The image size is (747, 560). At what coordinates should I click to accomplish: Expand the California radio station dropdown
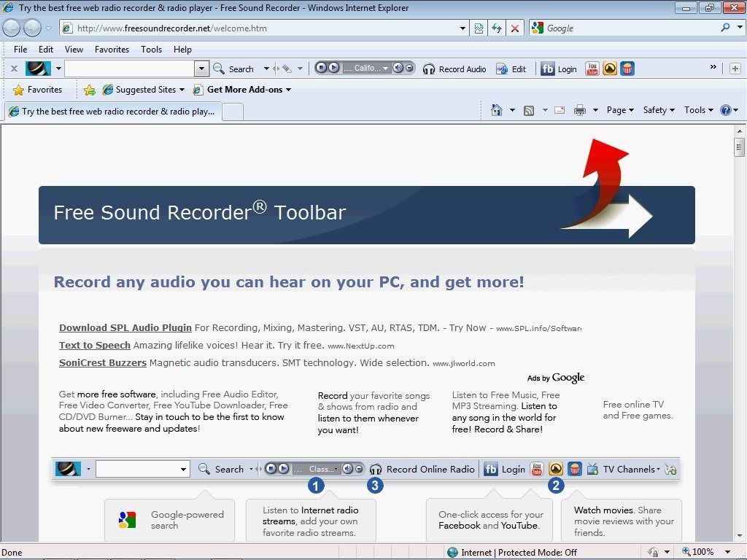tap(386, 69)
